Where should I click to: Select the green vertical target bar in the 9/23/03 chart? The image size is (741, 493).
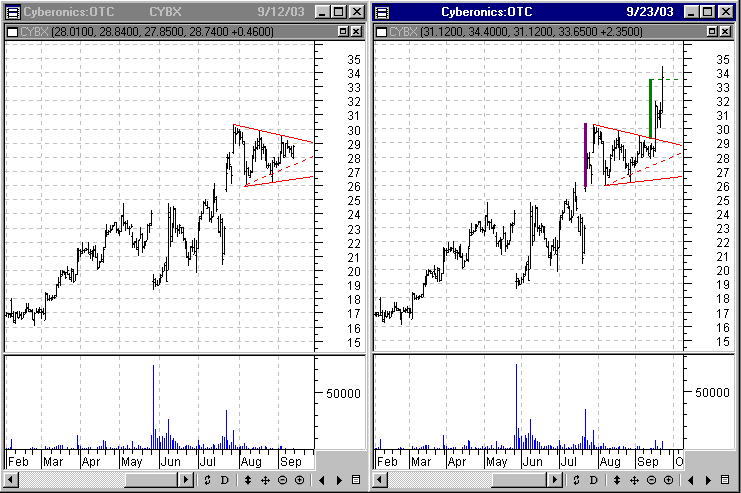pos(651,109)
